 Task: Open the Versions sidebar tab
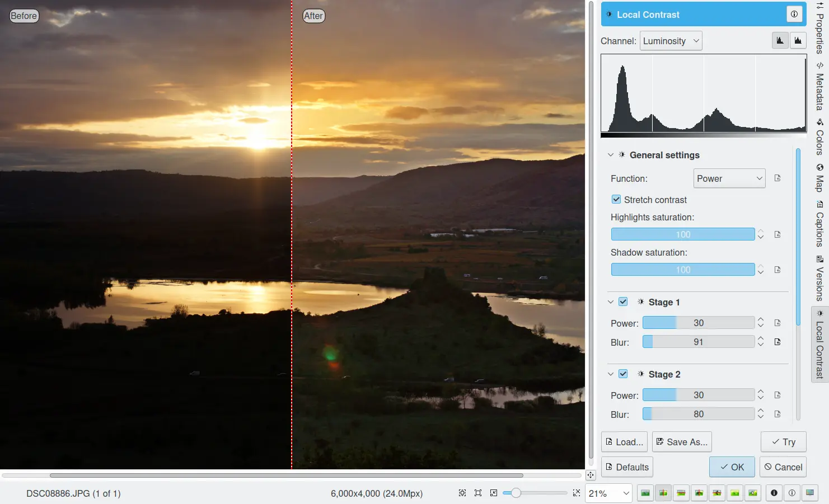[819, 279]
